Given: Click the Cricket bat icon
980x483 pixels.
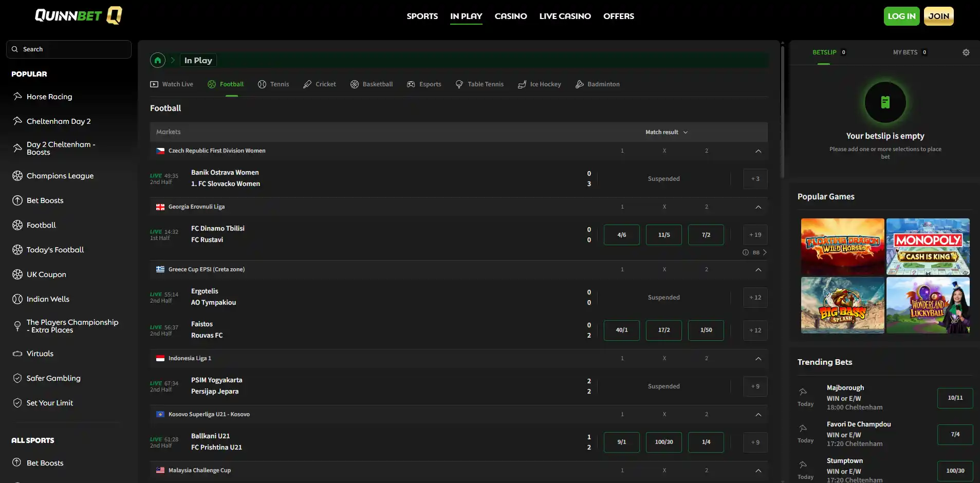Looking at the screenshot, I should coord(307,84).
